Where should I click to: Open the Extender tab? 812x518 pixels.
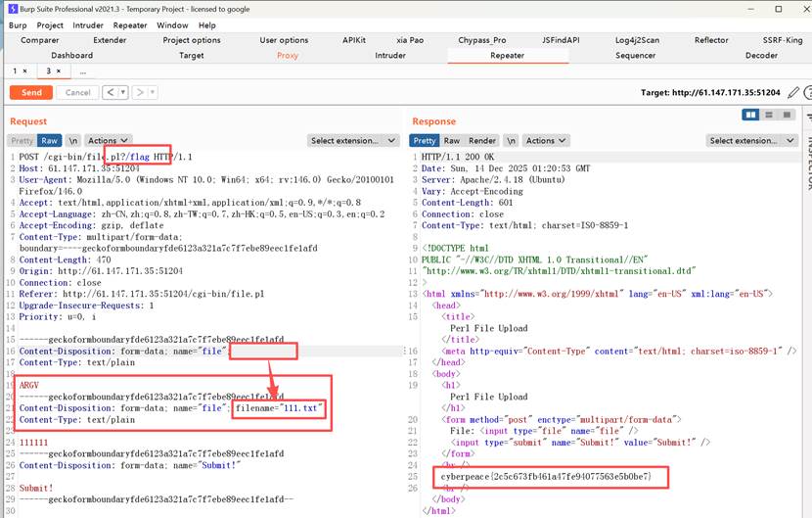[x=110, y=40]
